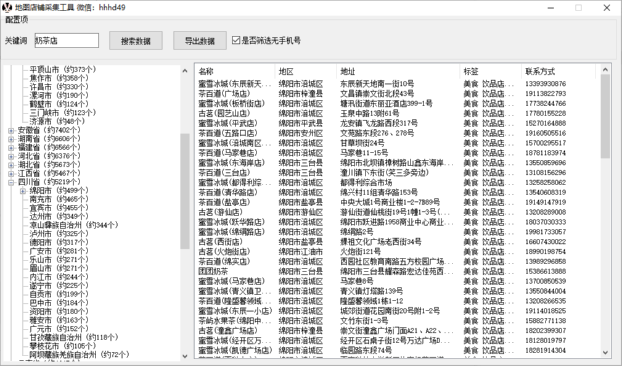Select 广安市 in the region tree
The image size is (622, 366).
coord(59,251)
